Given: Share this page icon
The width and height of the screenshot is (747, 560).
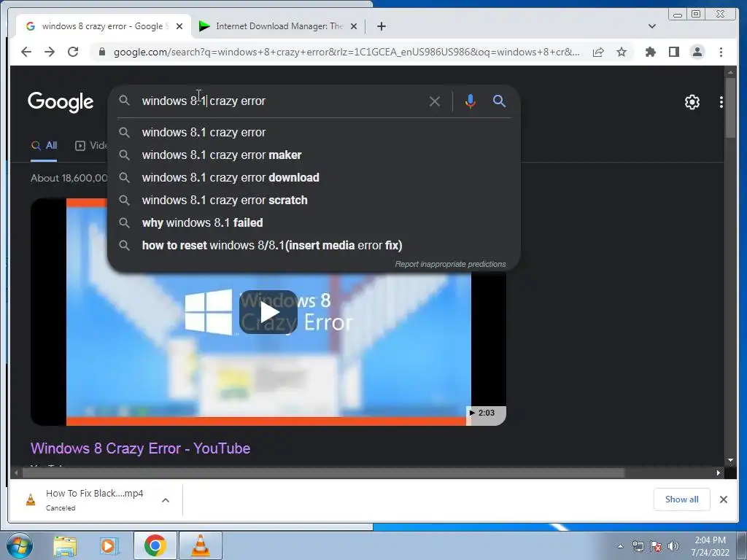Looking at the screenshot, I should pyautogui.click(x=598, y=52).
